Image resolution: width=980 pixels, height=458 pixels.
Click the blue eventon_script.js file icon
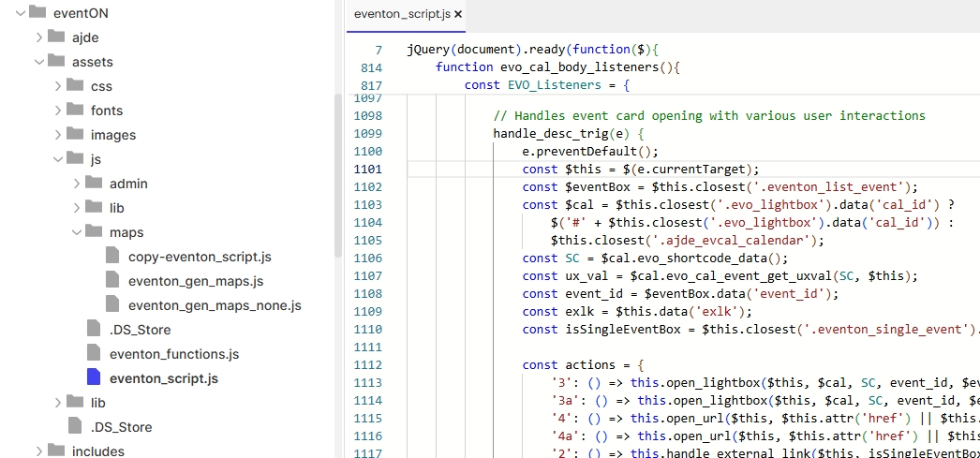[x=93, y=378]
